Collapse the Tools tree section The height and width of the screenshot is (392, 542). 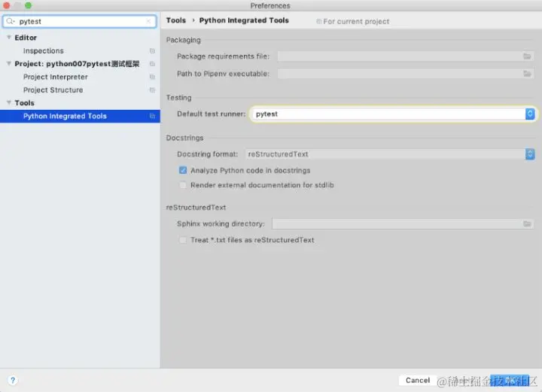(x=9, y=102)
